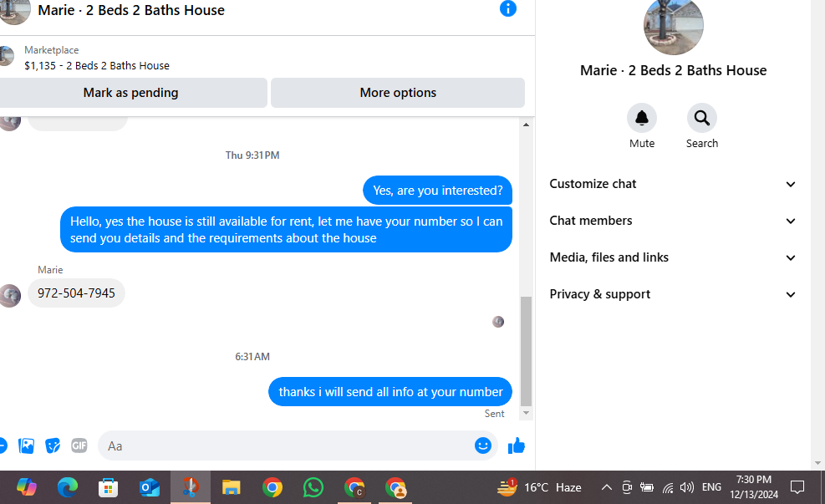Search in conversation magnifier icon
Image resolution: width=825 pixels, height=504 pixels.
click(701, 118)
